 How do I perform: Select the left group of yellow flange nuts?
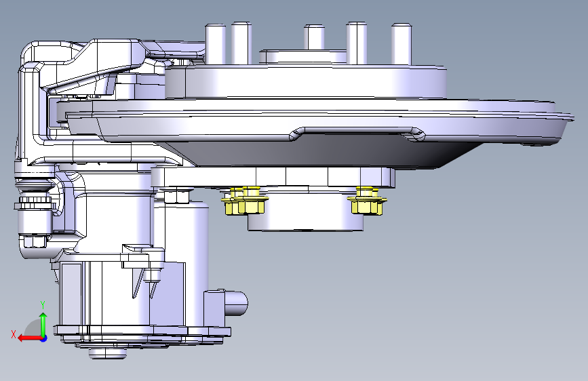pyautogui.click(x=245, y=201)
